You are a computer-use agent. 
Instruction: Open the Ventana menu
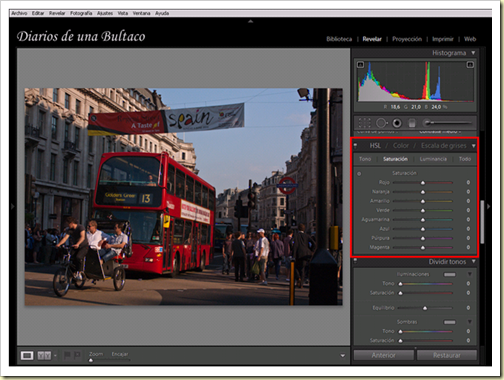[141, 13]
